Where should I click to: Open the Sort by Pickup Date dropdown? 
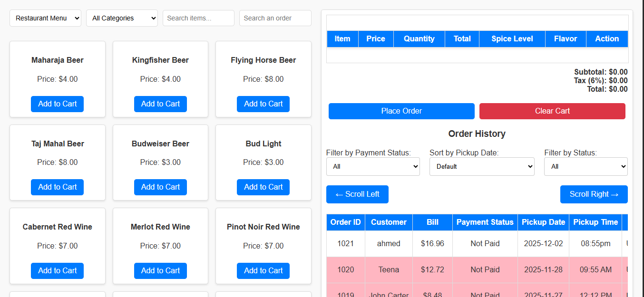pos(482,166)
